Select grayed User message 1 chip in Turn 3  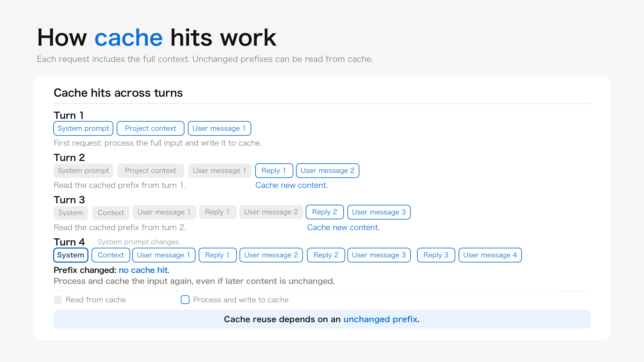(x=164, y=212)
